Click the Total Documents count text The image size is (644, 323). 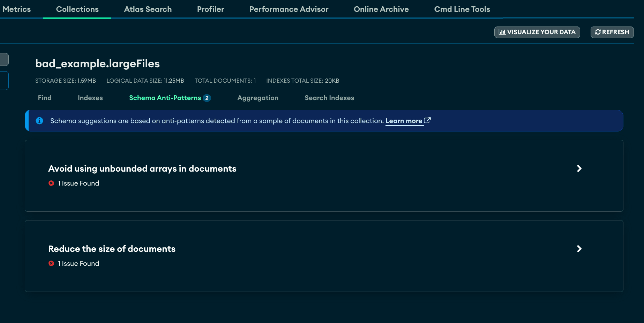click(x=225, y=81)
